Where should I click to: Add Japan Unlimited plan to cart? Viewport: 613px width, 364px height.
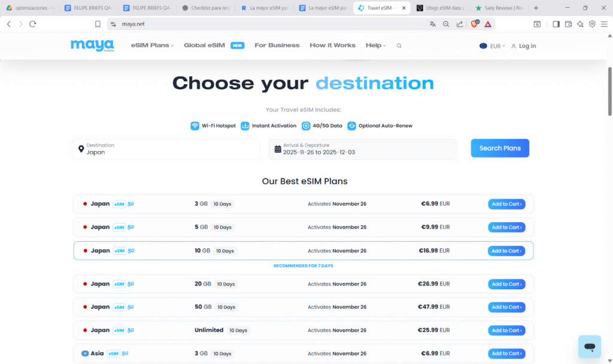(x=506, y=330)
